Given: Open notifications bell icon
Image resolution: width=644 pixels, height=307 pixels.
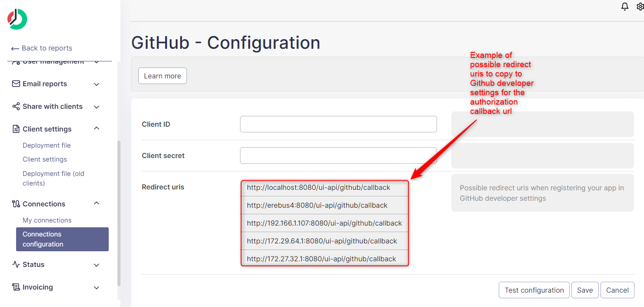Looking at the screenshot, I should pyautogui.click(x=625, y=7).
